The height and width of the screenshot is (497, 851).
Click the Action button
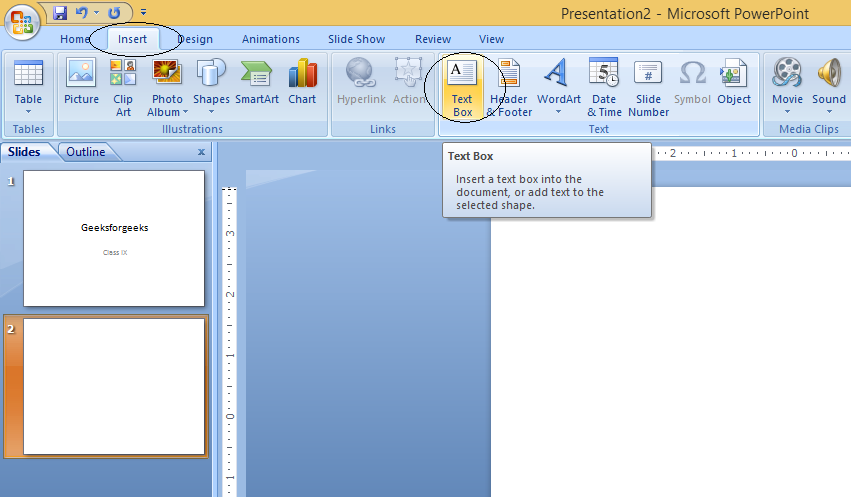(409, 81)
